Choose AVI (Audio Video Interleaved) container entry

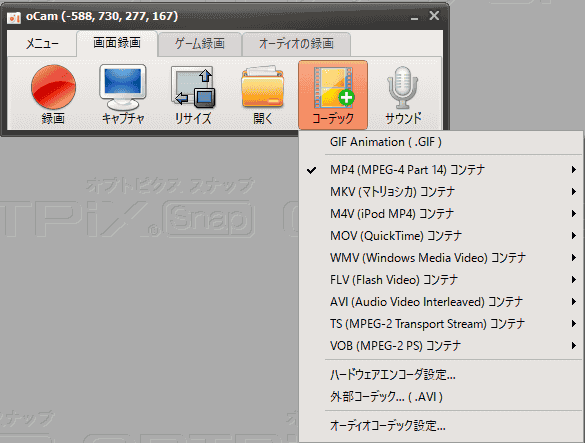tap(441, 302)
